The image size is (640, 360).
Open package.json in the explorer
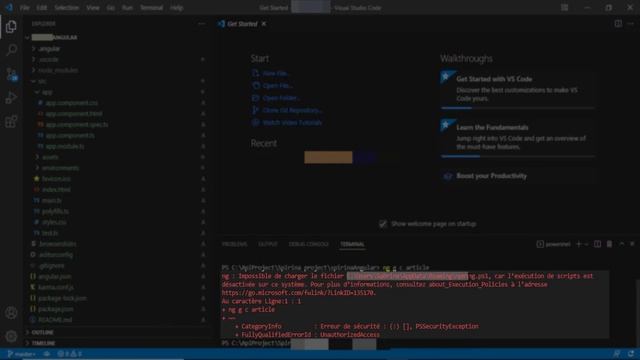56,309
